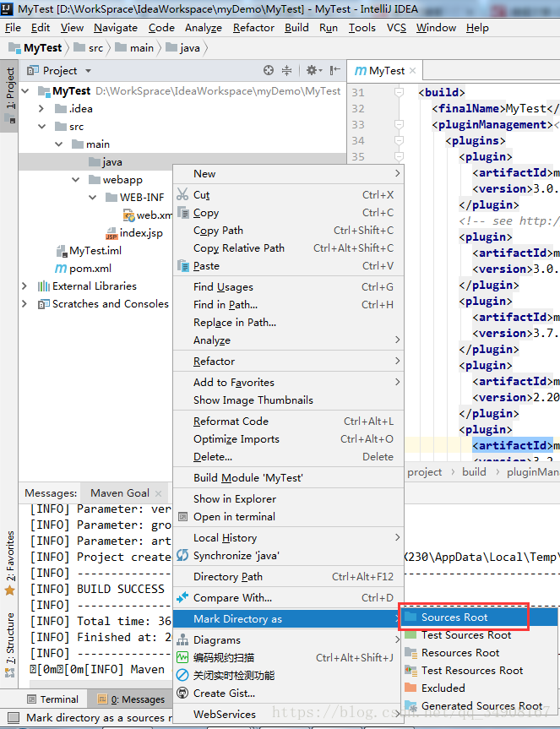Select the web.xml file in tree

148,215
